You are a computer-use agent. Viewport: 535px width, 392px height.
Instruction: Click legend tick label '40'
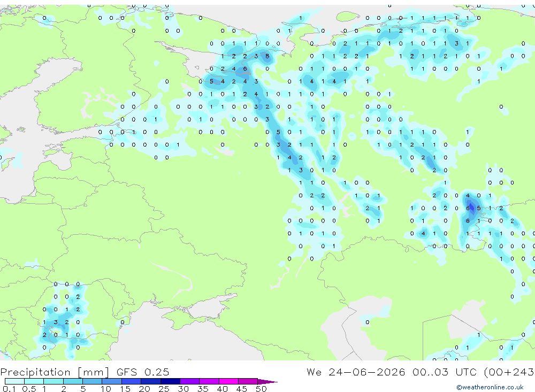click(x=223, y=389)
